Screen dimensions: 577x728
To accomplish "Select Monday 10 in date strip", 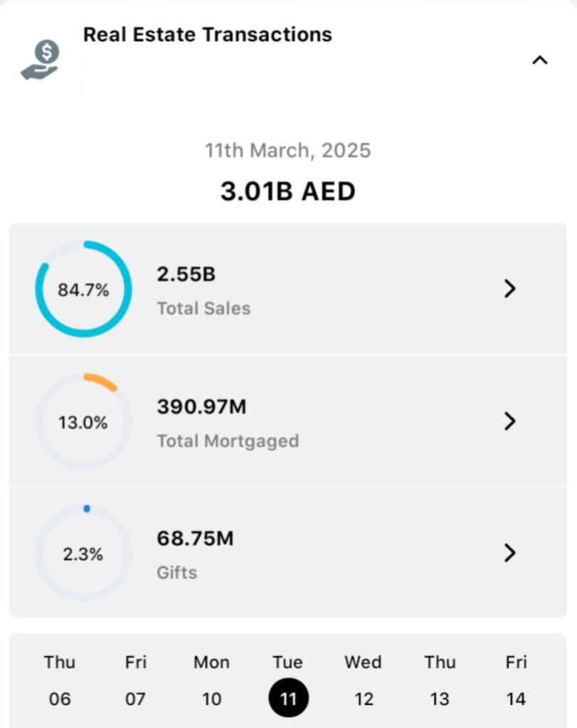I will (211, 681).
